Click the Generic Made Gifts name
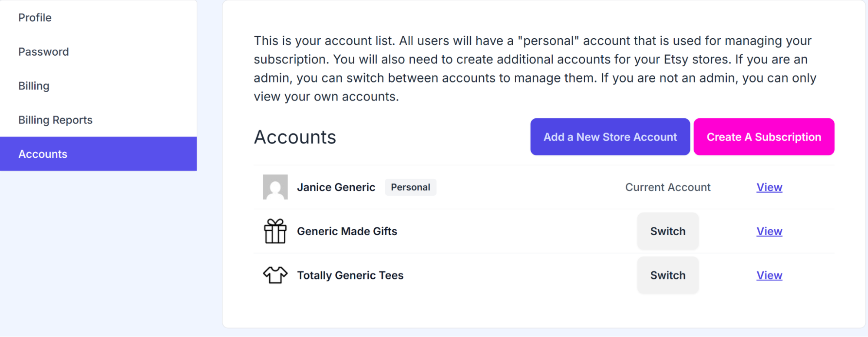Screen dimensions: 868x337 click(347, 231)
